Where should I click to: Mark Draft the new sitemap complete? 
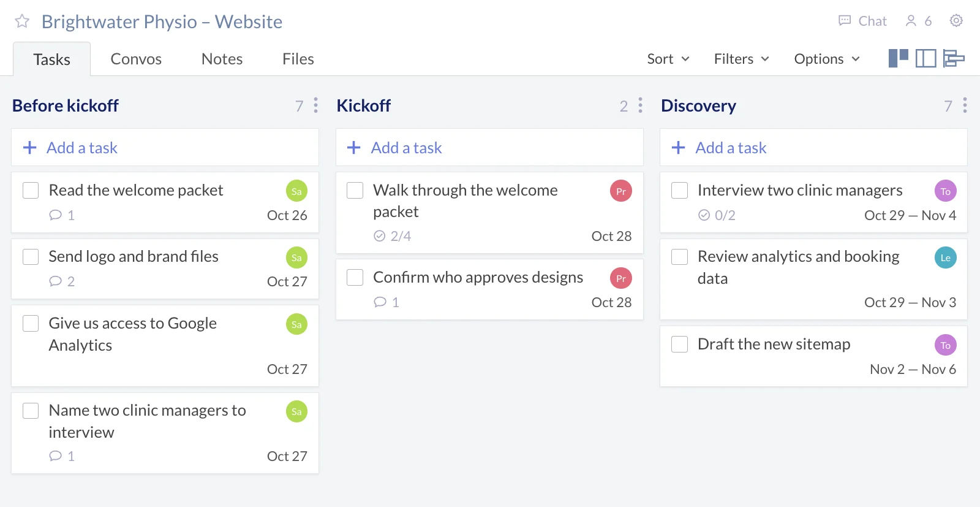(680, 345)
